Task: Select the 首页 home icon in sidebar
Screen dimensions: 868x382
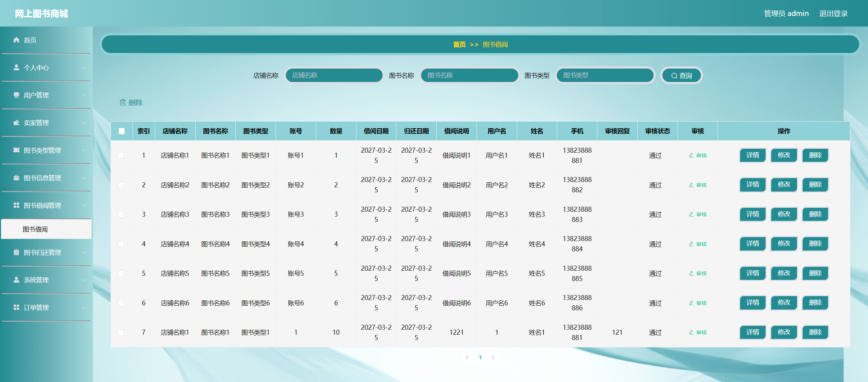Action: coord(16,40)
